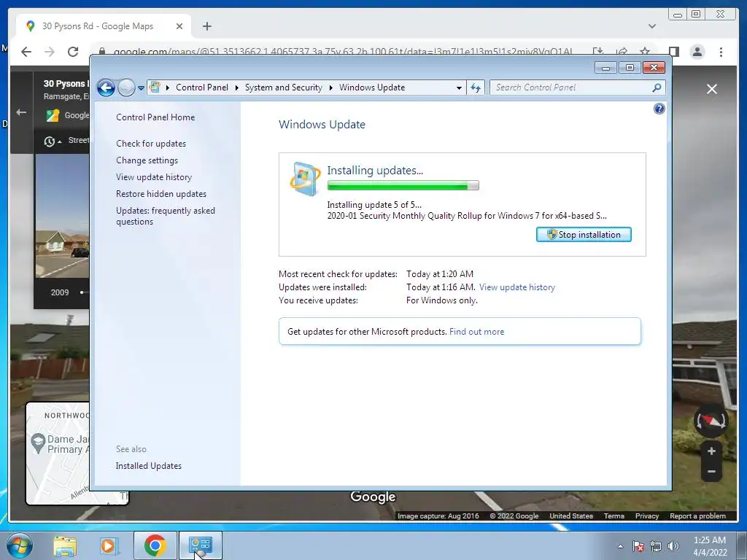Zoom out Street View with minus button
This screenshot has height=560, width=747.
point(711,472)
